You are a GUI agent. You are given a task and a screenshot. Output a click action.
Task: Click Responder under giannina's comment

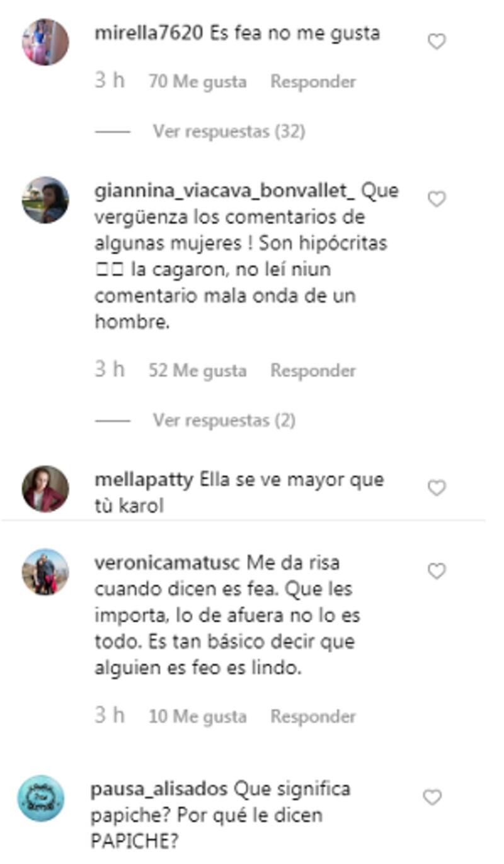(x=313, y=371)
